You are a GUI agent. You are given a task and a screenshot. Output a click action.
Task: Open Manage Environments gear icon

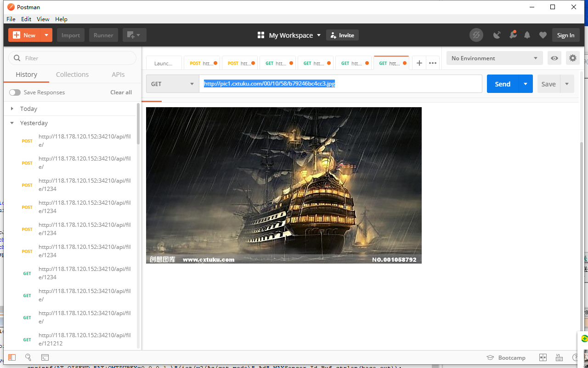572,58
